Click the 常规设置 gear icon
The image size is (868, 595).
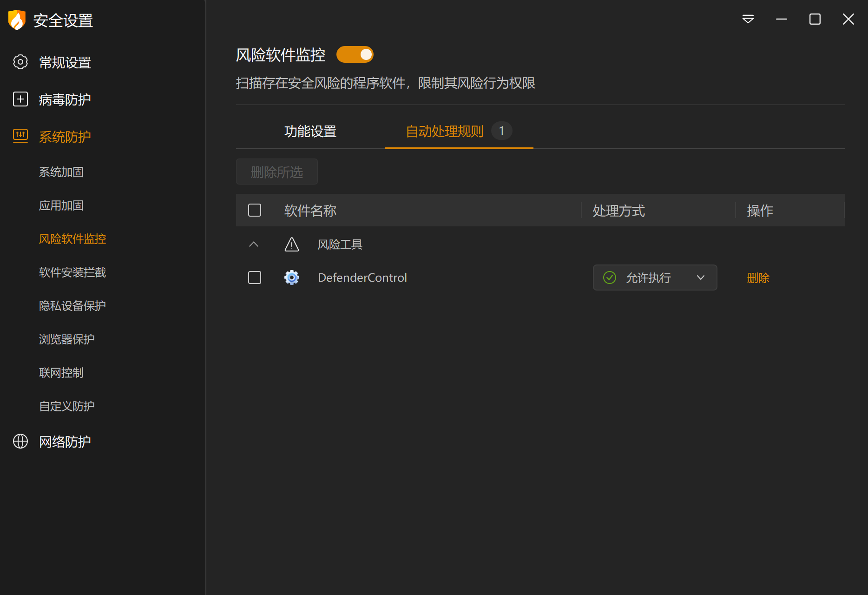(20, 62)
